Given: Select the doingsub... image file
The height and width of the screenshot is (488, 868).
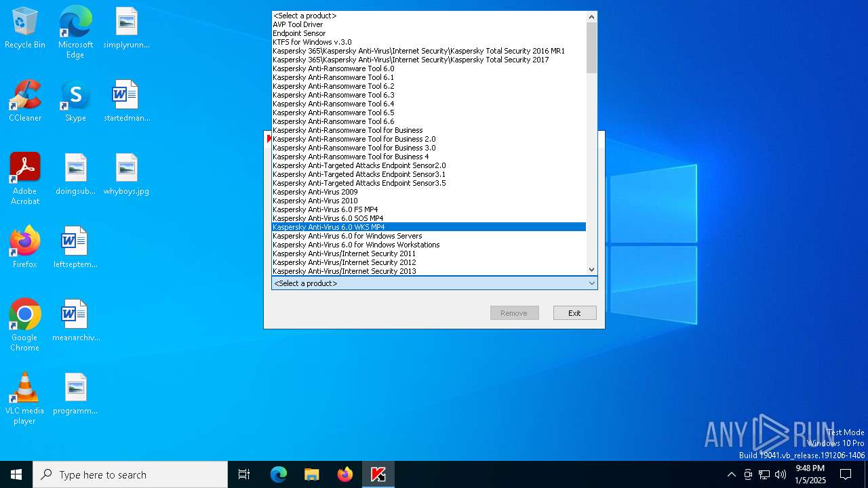Looking at the screenshot, I should [x=75, y=175].
